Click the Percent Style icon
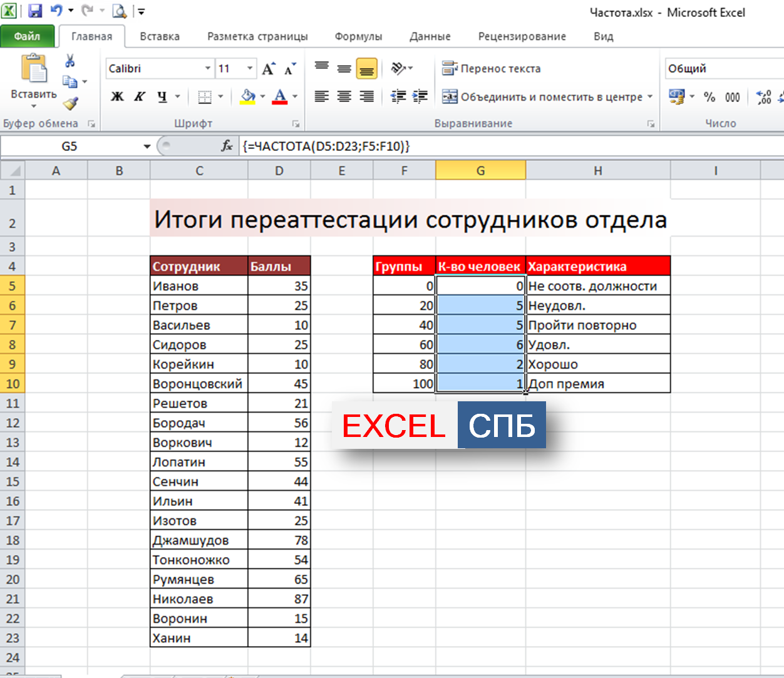The image size is (784, 678). pos(709,97)
